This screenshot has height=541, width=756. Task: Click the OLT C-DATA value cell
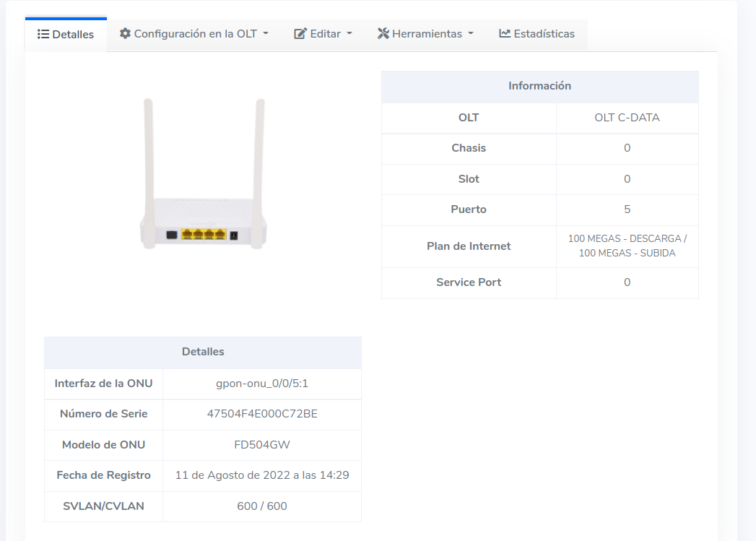[627, 118]
